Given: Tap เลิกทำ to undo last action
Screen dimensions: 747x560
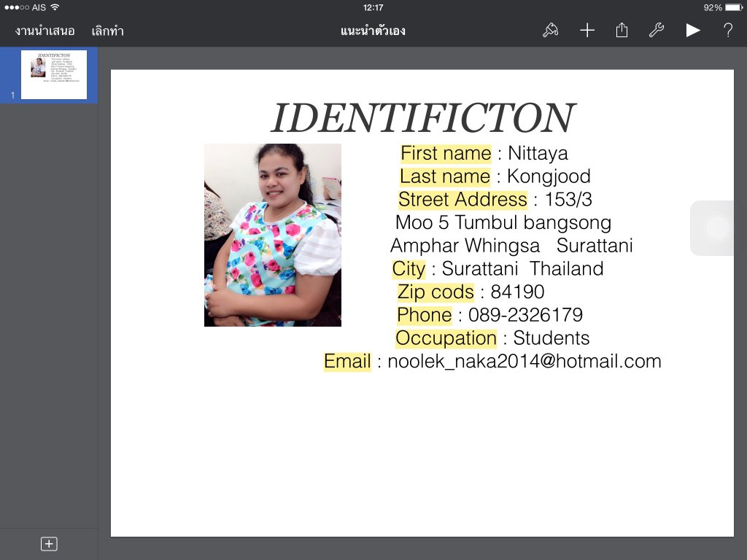Looking at the screenshot, I should (107, 31).
